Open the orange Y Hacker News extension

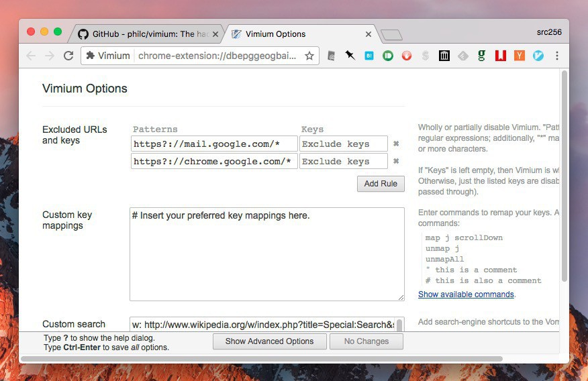pos(520,56)
